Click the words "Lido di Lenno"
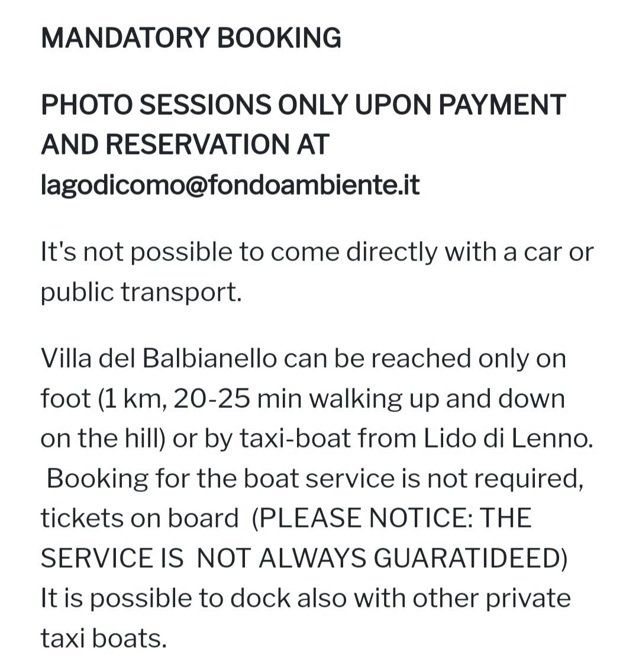 click(508, 439)
